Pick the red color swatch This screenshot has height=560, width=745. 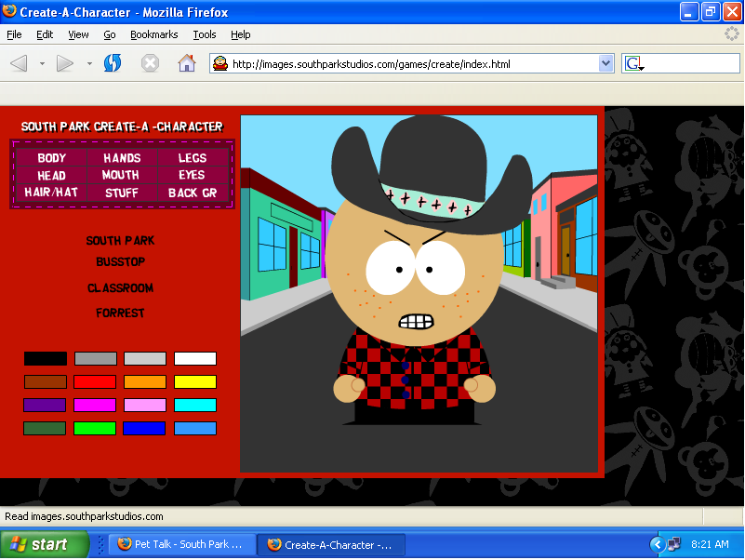[95, 381]
